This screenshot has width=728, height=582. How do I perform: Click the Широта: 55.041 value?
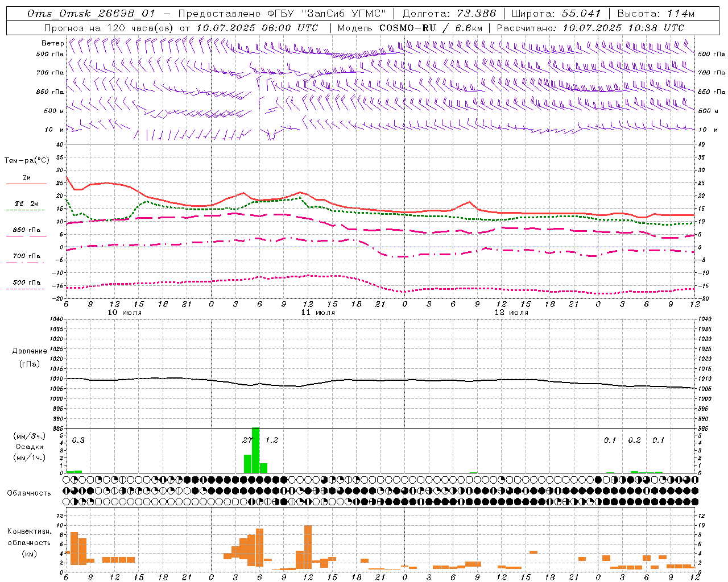(x=556, y=14)
